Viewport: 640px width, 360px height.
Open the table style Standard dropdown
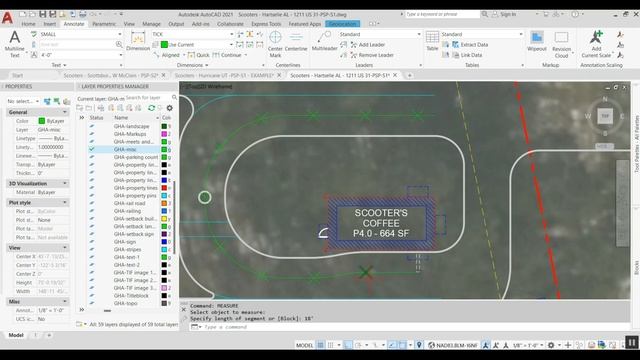(x=521, y=34)
